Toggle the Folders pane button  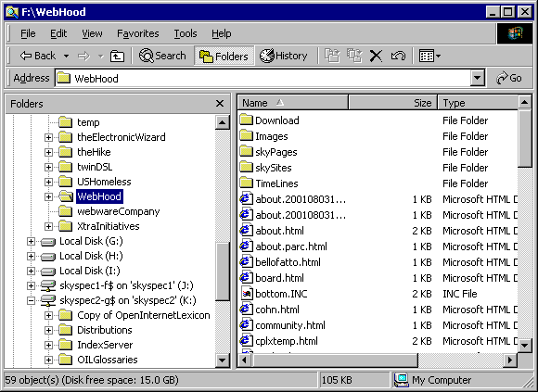[x=224, y=56]
